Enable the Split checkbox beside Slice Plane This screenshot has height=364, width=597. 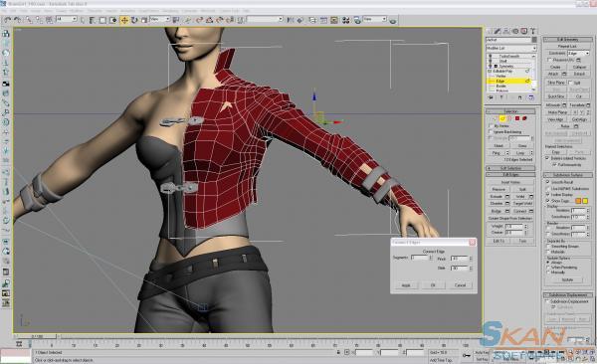point(570,83)
